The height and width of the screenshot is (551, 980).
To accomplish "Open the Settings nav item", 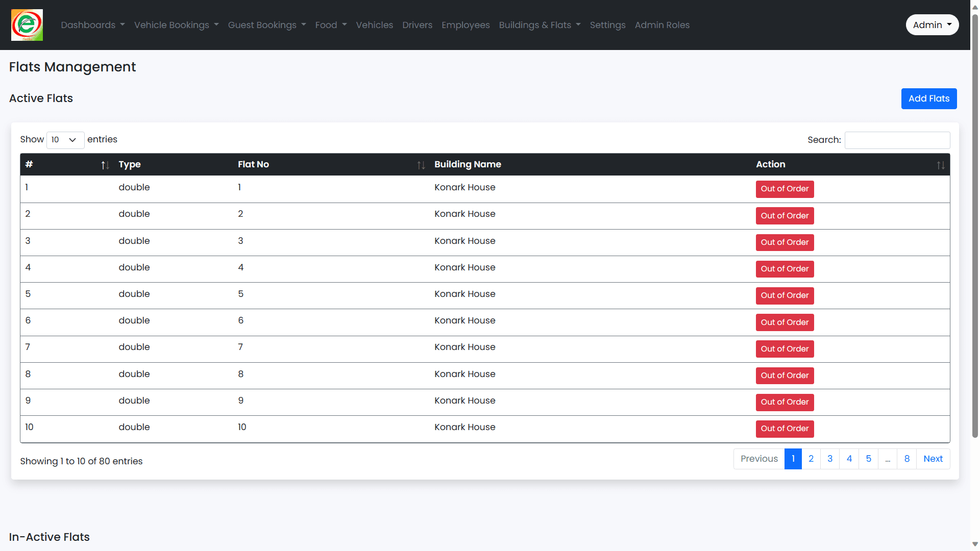I will (607, 25).
